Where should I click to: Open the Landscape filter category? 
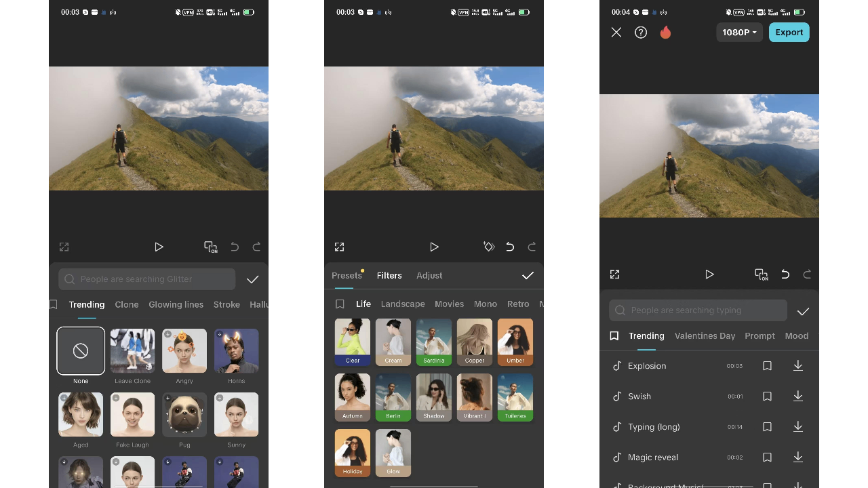[x=403, y=304]
